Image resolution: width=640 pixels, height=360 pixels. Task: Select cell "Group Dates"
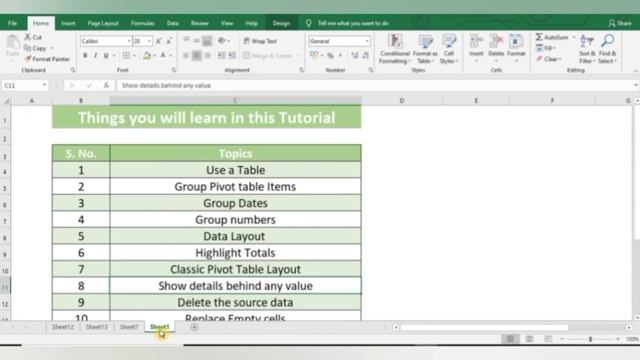[x=235, y=203]
